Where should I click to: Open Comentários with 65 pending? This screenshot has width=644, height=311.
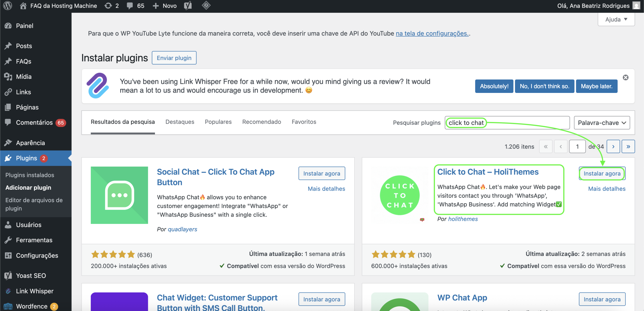pos(36,123)
